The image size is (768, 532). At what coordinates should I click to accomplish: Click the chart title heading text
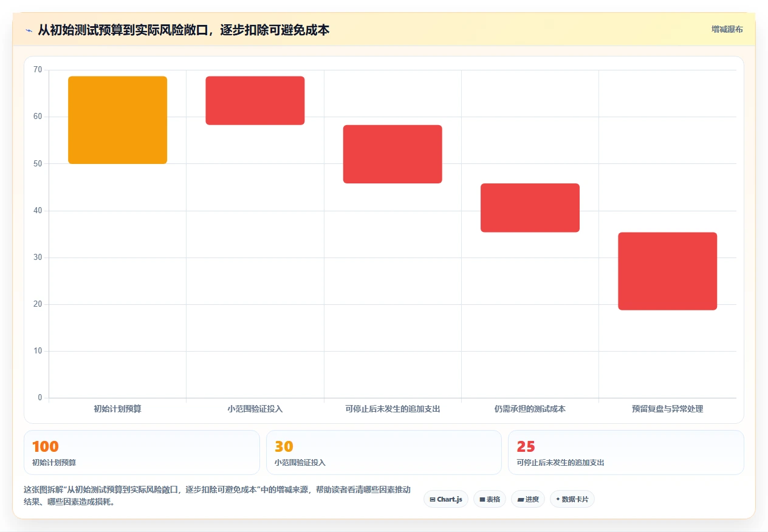point(183,30)
